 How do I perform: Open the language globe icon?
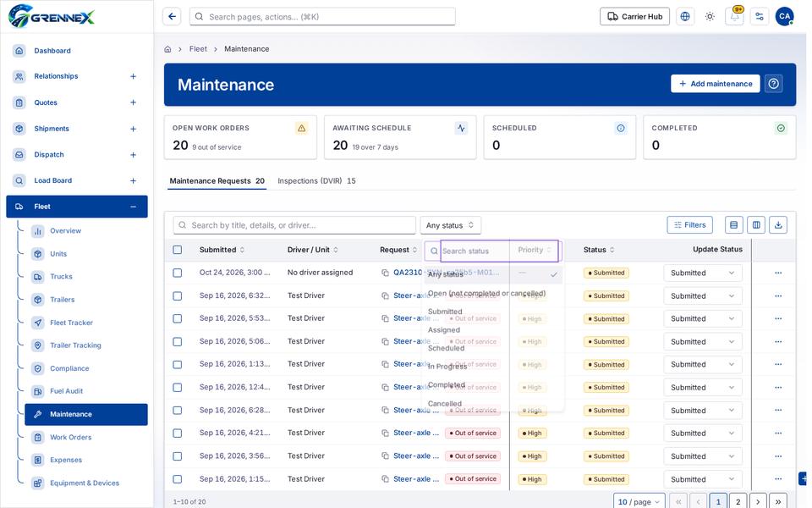tap(684, 17)
